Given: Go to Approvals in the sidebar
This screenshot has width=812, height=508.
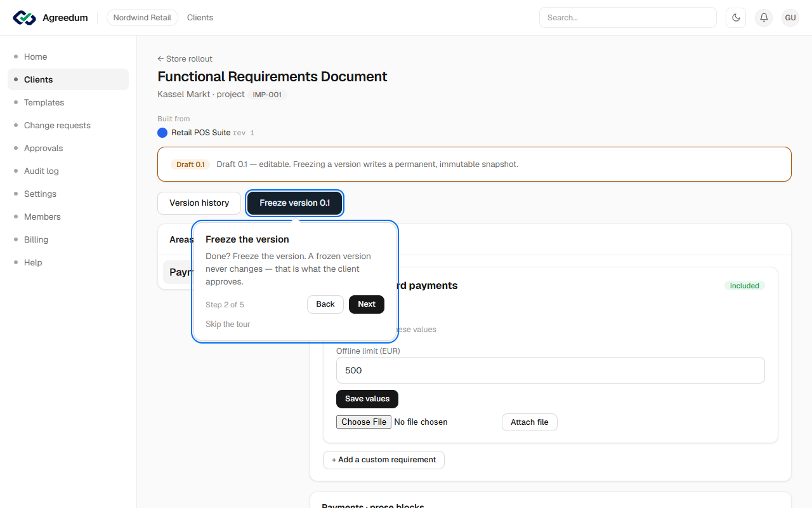Looking at the screenshot, I should (68, 148).
